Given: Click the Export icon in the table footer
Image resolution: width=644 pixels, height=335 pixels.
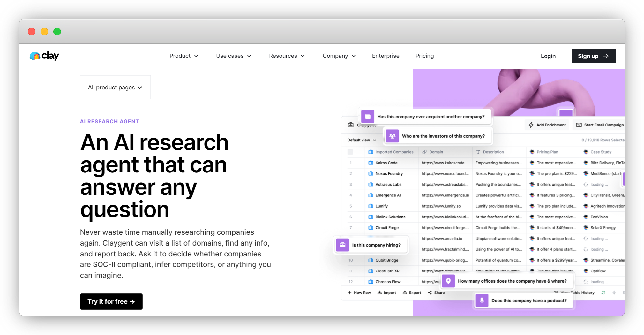Looking at the screenshot, I should pos(405,293).
